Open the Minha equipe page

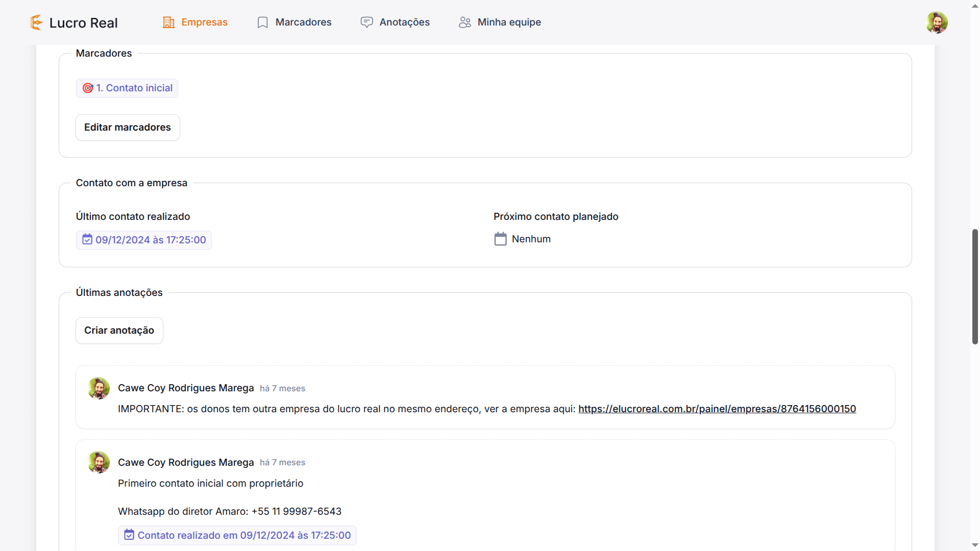tap(509, 22)
